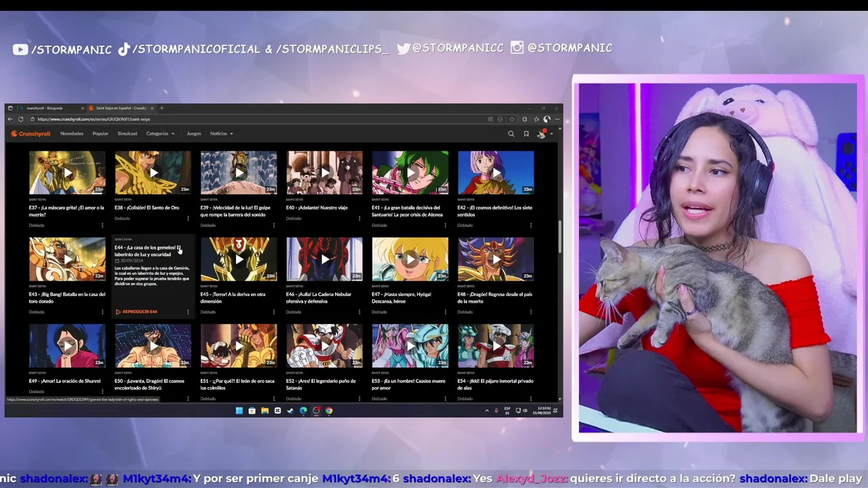
Task: Expand the Categorías dropdown
Action: pos(160,134)
